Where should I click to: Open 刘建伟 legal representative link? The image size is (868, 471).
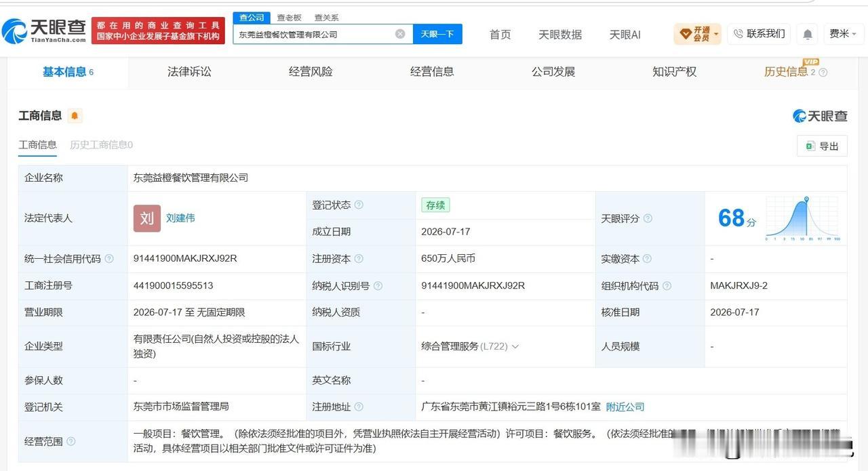[x=180, y=218]
